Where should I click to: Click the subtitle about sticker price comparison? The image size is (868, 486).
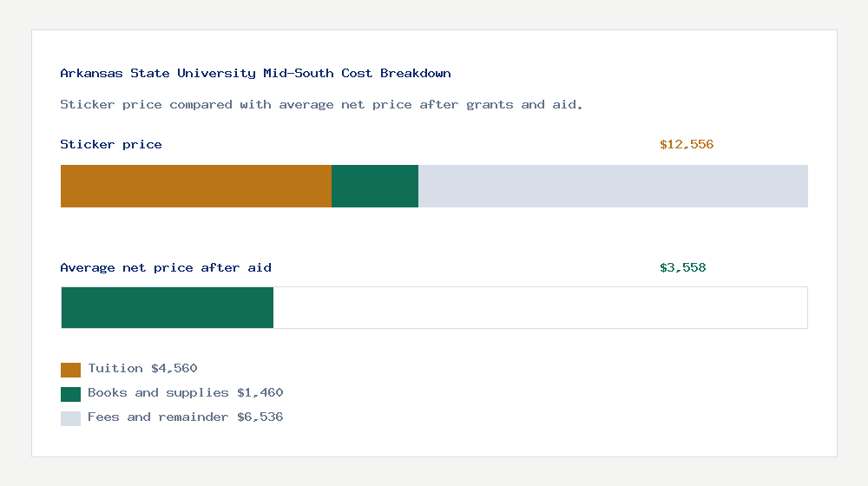tap(321, 105)
